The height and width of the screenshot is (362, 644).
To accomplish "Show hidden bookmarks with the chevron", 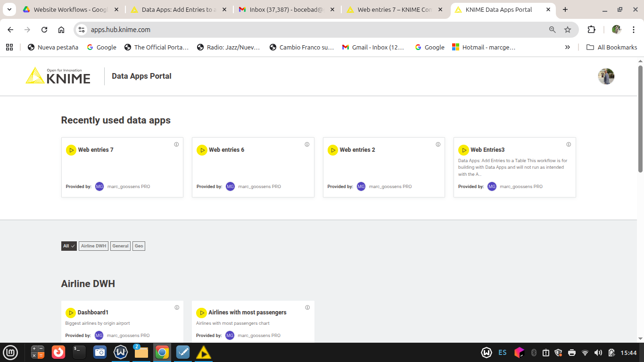I will [x=567, y=47].
